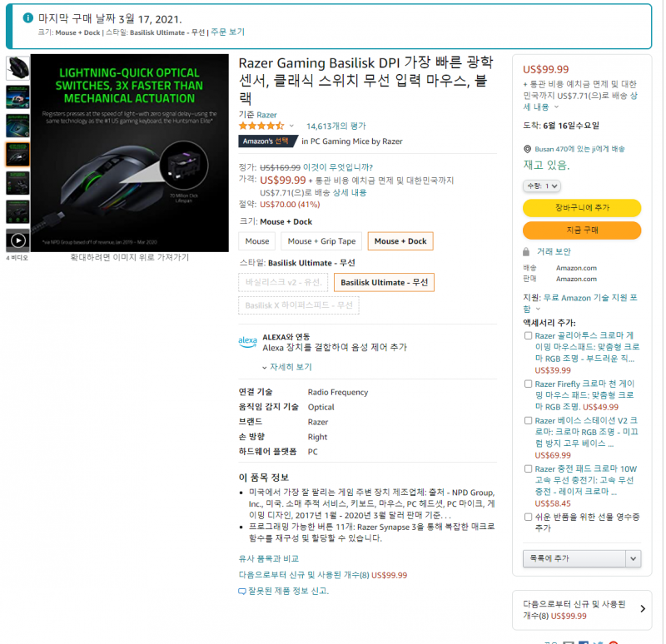The height and width of the screenshot is (644, 666).
Task: Click the alexa logo icon
Action: point(247,342)
